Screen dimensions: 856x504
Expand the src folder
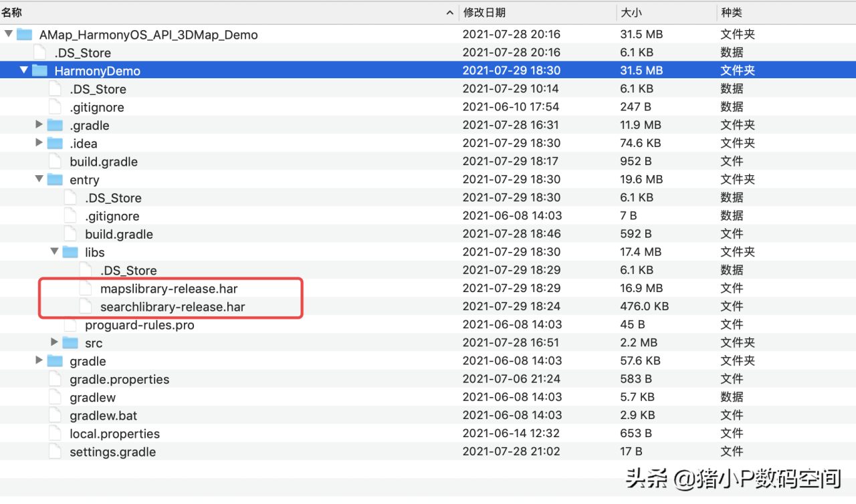(55, 342)
